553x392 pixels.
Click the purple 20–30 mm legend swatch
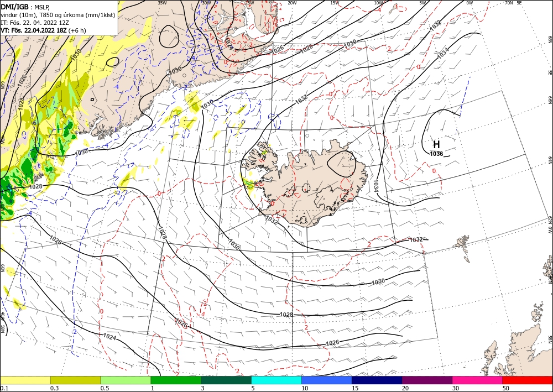pos(427,380)
